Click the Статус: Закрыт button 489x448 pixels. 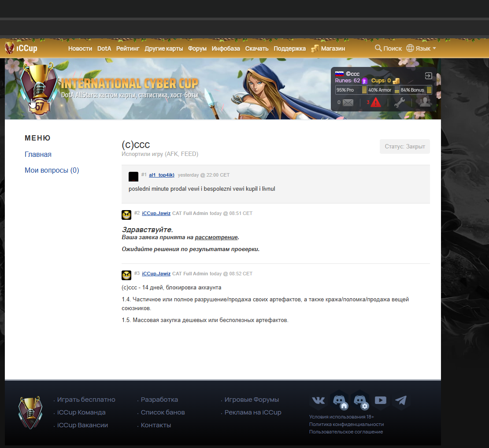click(405, 147)
